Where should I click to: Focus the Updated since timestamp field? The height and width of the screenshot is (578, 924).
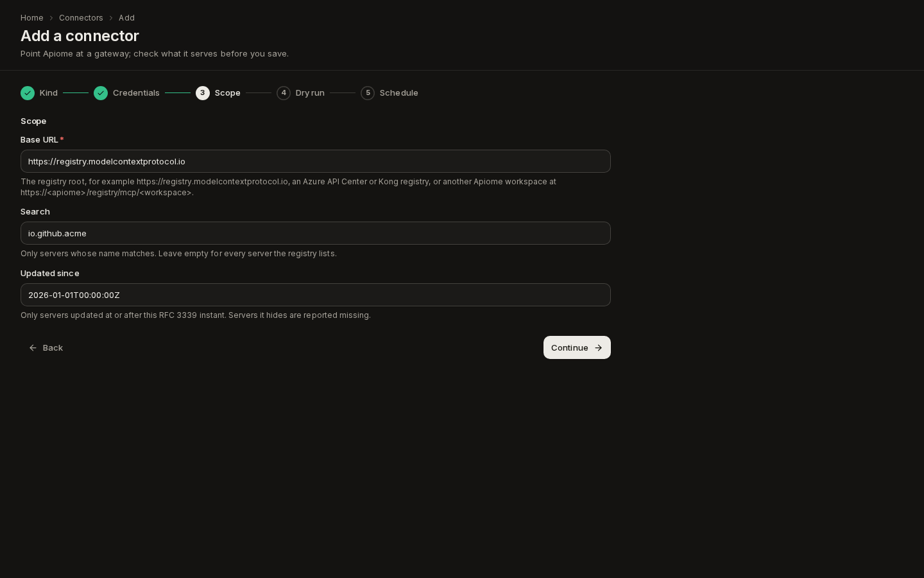point(316,295)
